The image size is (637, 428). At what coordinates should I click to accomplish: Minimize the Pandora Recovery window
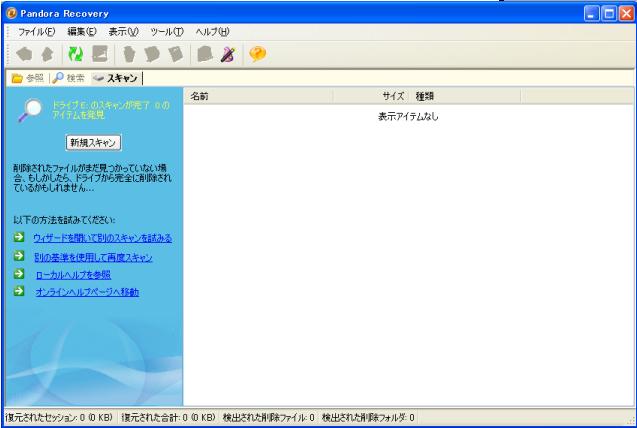coord(591,14)
